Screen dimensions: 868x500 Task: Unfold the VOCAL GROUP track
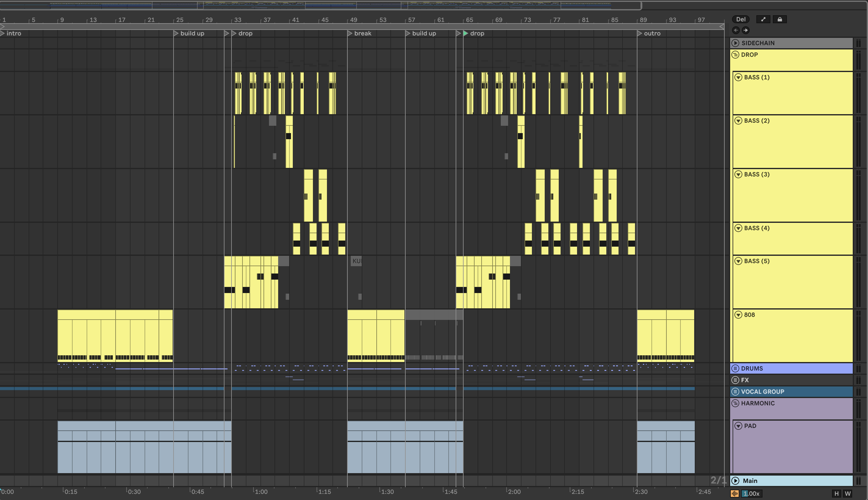pyautogui.click(x=735, y=391)
